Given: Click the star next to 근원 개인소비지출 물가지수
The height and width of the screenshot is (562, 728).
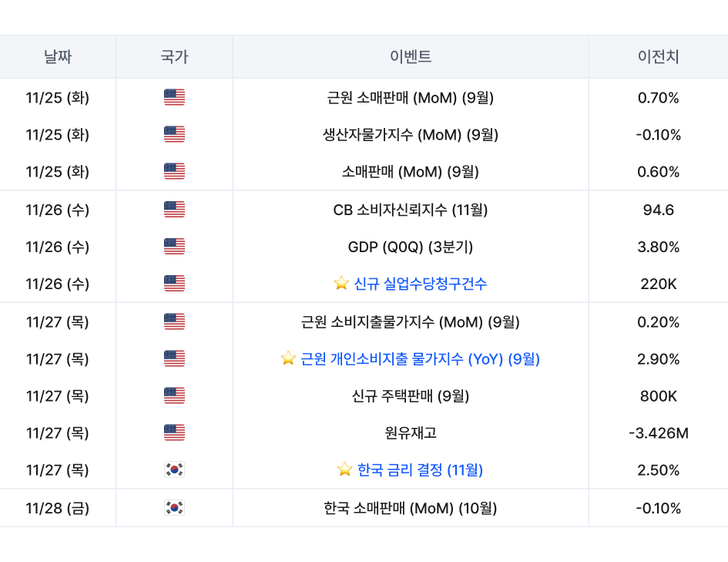Looking at the screenshot, I should [x=288, y=358].
